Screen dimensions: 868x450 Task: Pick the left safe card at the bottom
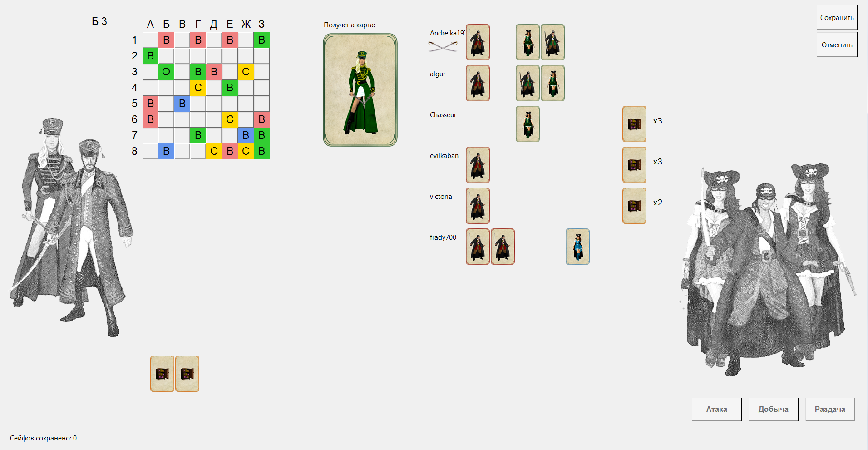coord(162,374)
